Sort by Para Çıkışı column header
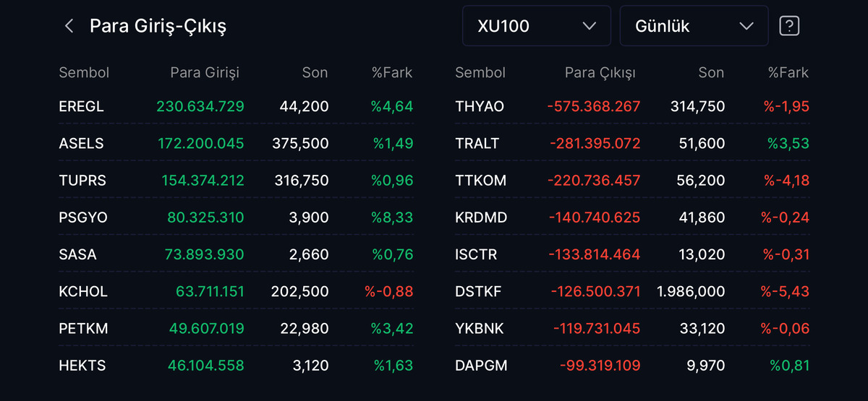 click(x=600, y=72)
